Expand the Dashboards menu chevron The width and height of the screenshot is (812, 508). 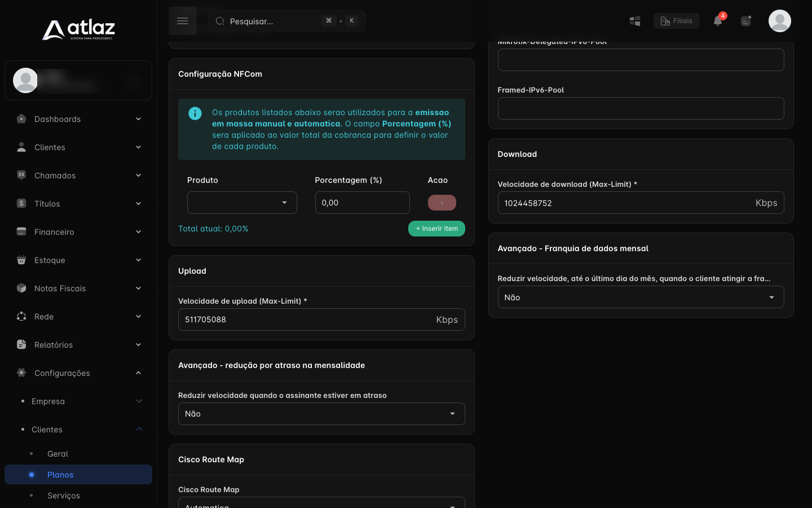138,119
